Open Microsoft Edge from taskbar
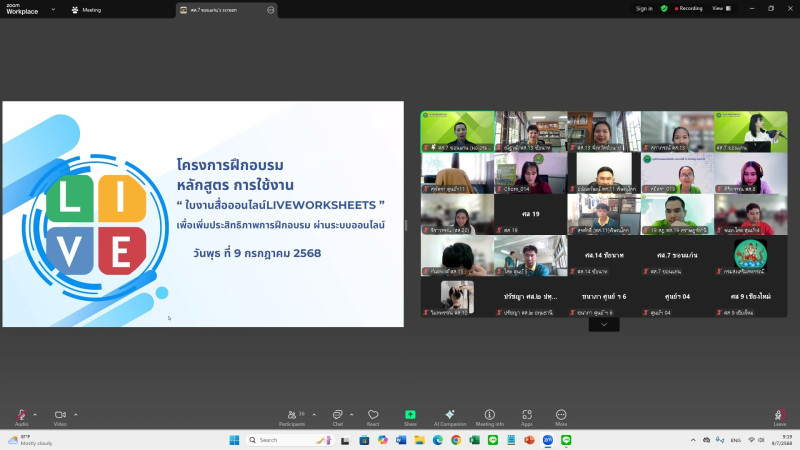The image size is (800, 450). (438, 440)
